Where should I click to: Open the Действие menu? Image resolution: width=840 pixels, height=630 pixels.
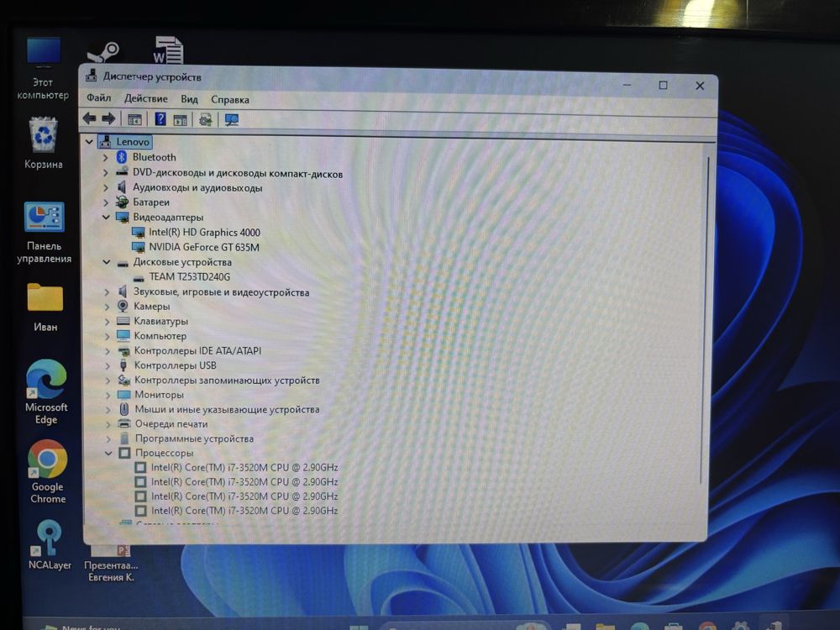click(x=145, y=98)
